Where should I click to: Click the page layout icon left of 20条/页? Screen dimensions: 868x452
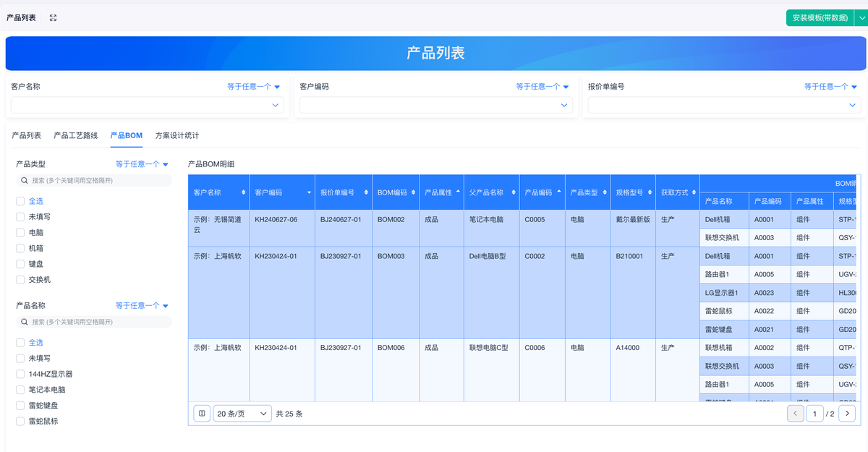(202, 414)
